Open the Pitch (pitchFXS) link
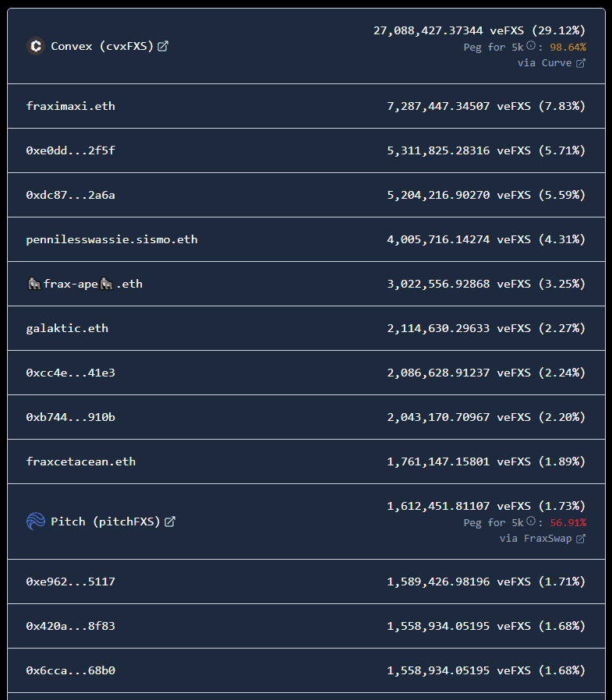Image resolution: width=612 pixels, height=700 pixels. tap(105, 521)
